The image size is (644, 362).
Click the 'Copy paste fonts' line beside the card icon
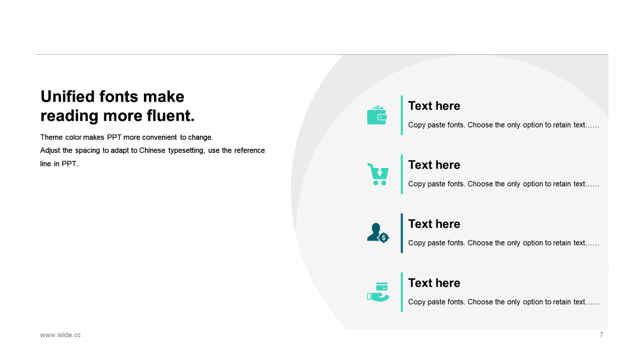pos(504,302)
